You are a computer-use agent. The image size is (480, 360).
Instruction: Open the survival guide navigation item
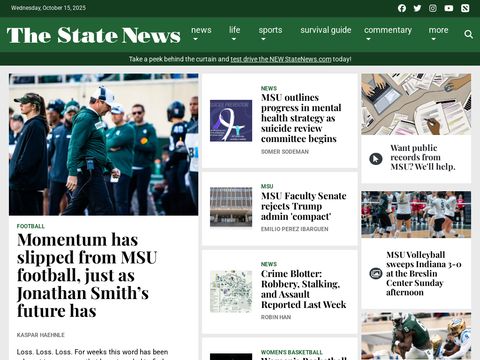(326, 30)
